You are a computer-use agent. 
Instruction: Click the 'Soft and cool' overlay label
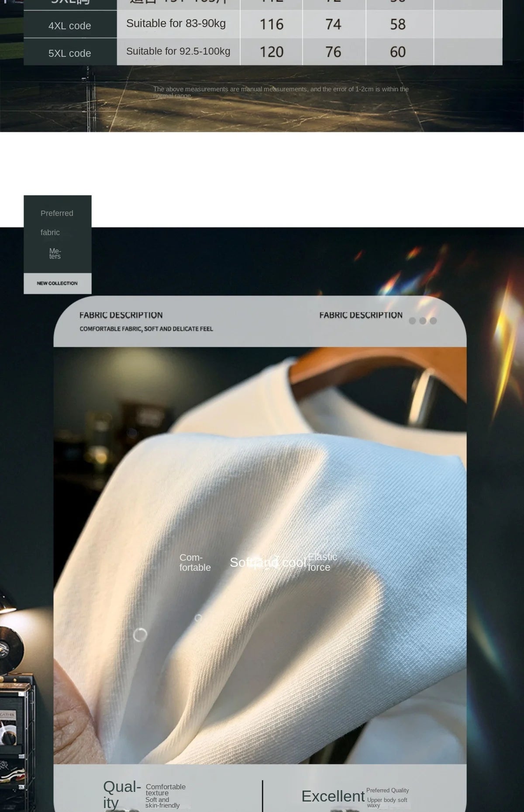pos(268,562)
